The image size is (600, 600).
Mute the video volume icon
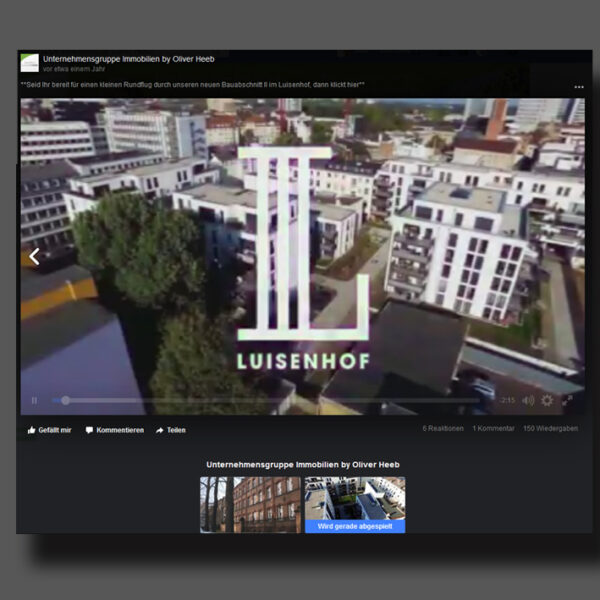[528, 400]
